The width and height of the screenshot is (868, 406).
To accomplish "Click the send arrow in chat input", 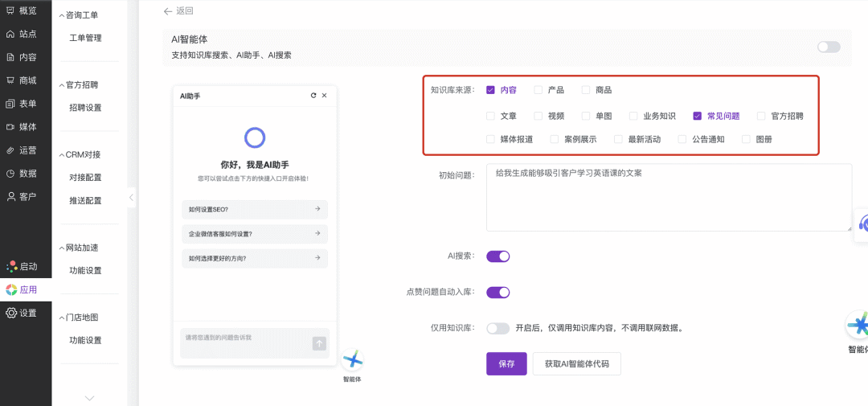I will [319, 343].
